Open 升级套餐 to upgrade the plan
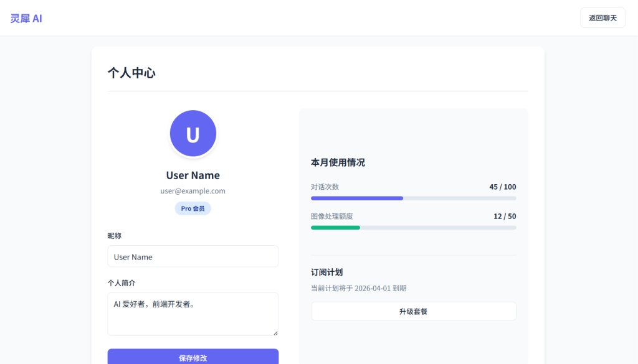This screenshot has width=638, height=364. pyautogui.click(x=413, y=311)
